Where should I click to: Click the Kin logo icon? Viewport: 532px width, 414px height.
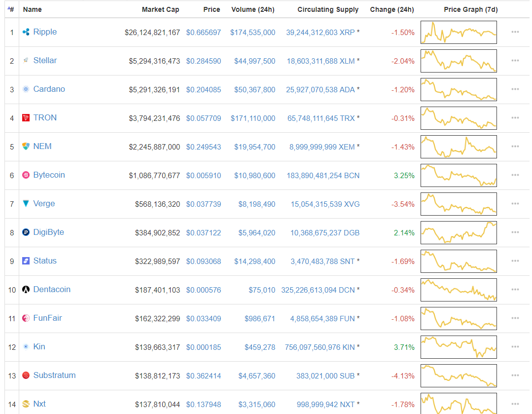pos(26,347)
